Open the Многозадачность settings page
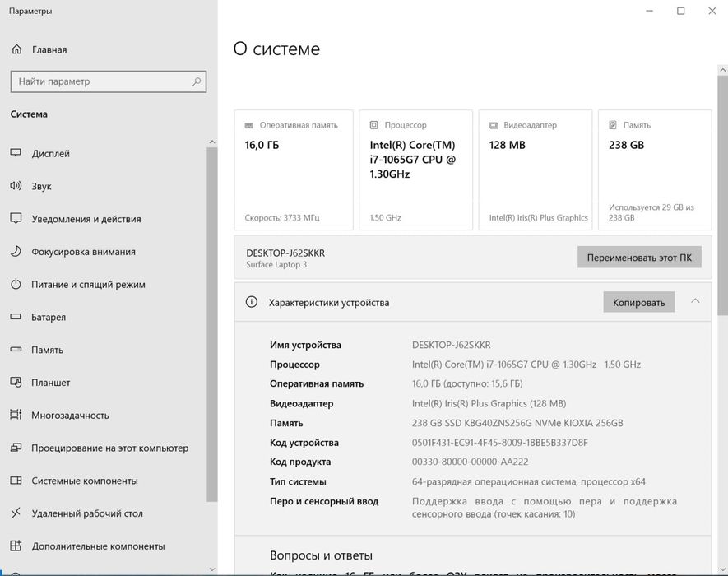Viewport: 728px width, 576px height. (x=70, y=416)
